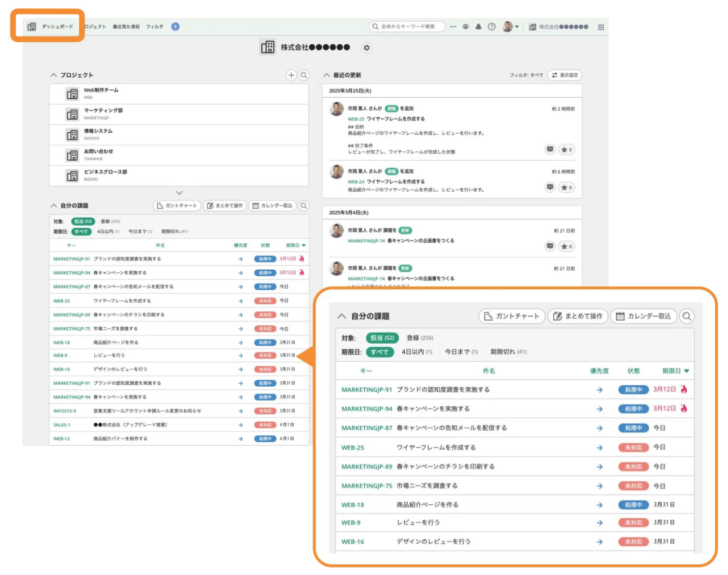The image size is (728, 575).
Task: Select 担当 (52) filter in enlarged callout
Action: [x=382, y=338]
